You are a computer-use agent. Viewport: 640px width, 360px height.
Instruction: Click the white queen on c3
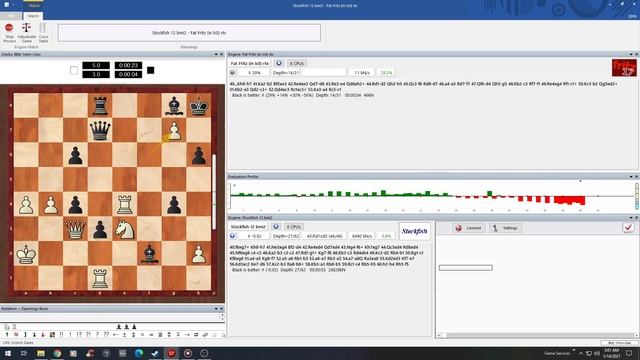[x=76, y=229]
